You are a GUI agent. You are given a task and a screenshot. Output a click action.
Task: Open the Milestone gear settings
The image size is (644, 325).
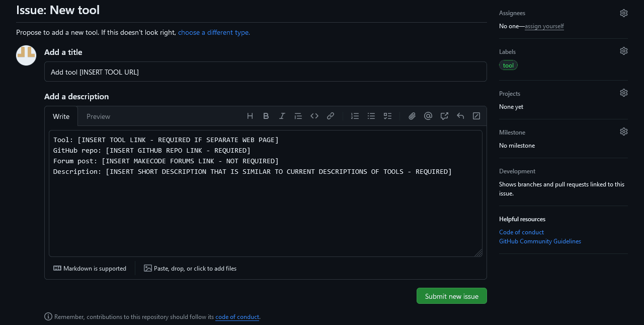pyautogui.click(x=624, y=132)
